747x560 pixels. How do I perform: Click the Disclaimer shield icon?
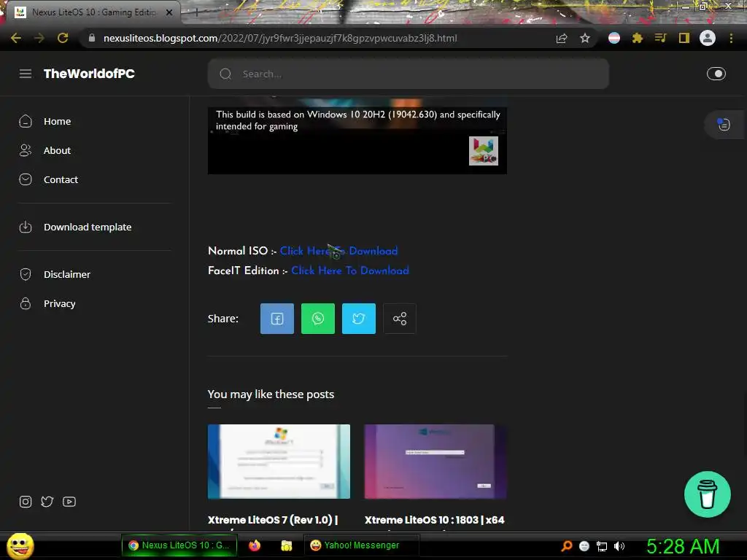click(x=26, y=274)
